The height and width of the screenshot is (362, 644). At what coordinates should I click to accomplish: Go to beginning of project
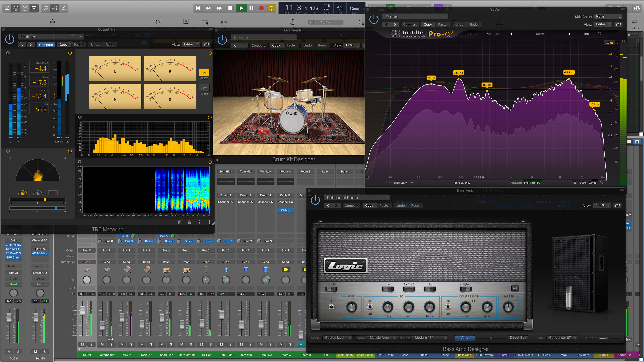click(x=198, y=8)
